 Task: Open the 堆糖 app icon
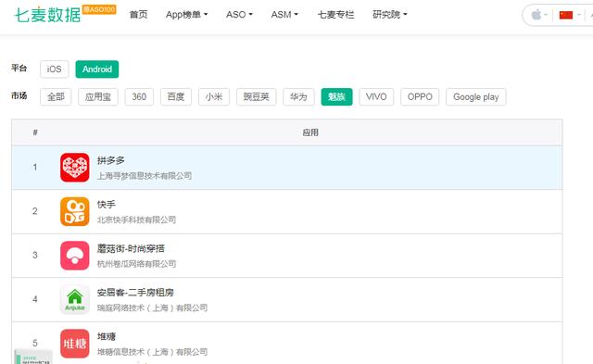75,344
